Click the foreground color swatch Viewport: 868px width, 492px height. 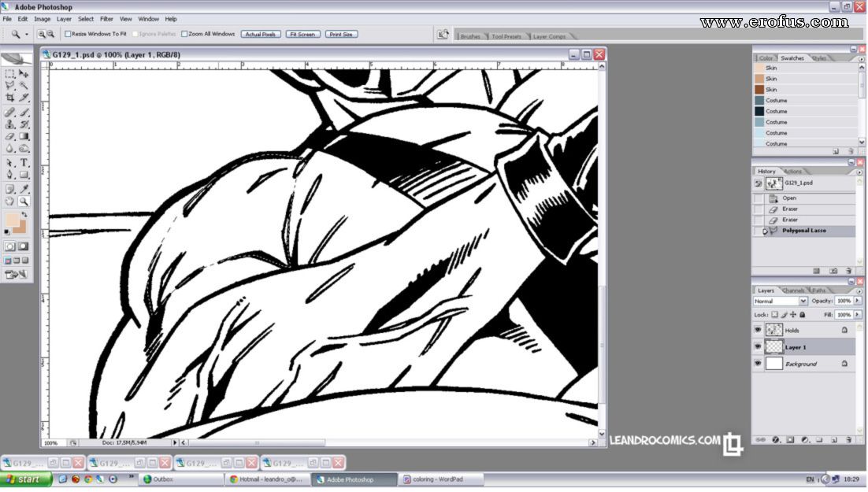(12, 221)
